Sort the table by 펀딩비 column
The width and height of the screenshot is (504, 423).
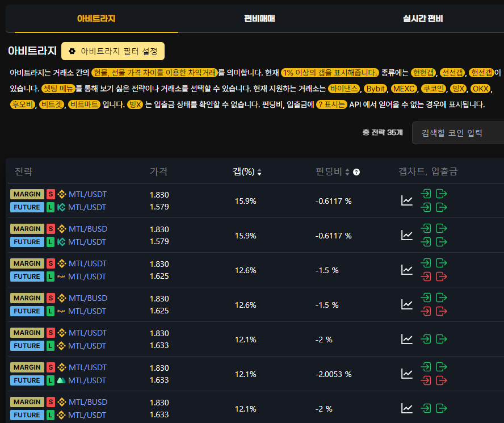pyautogui.click(x=333, y=172)
